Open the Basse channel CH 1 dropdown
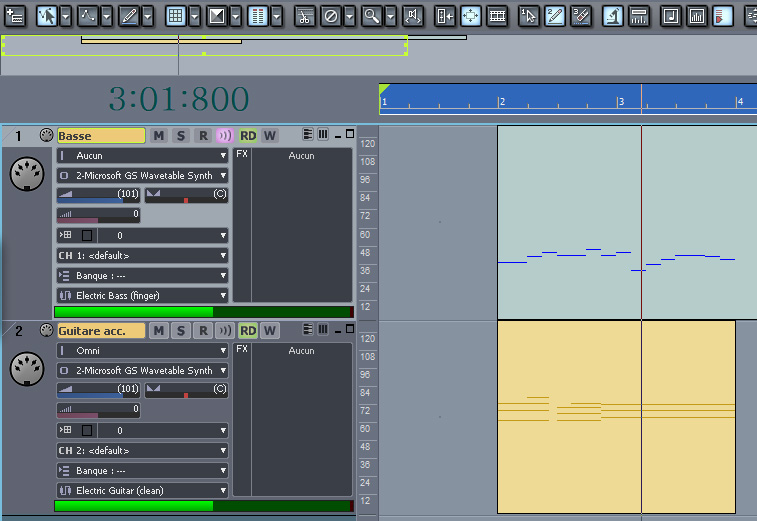The image size is (757, 521). click(x=142, y=255)
